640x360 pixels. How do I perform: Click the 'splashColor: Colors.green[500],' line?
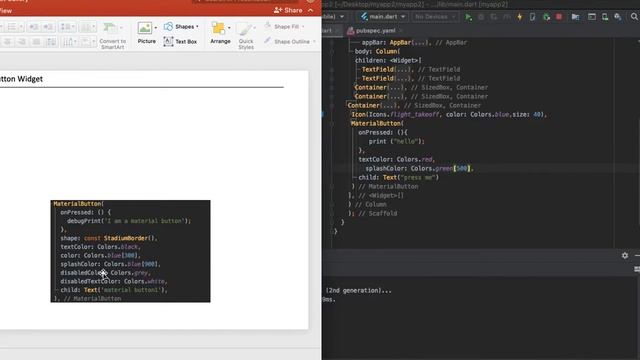tap(419, 168)
